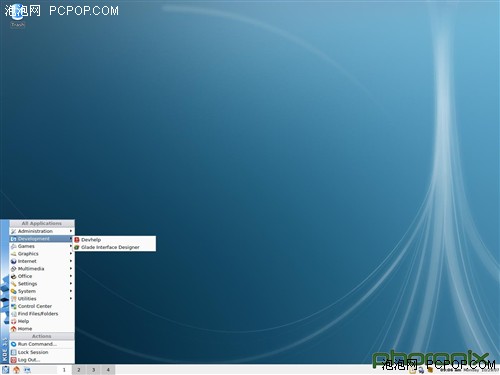Viewport: 500px width, 375px height.
Task: Expand the Administration submenu
Action: pyautogui.click(x=42, y=231)
